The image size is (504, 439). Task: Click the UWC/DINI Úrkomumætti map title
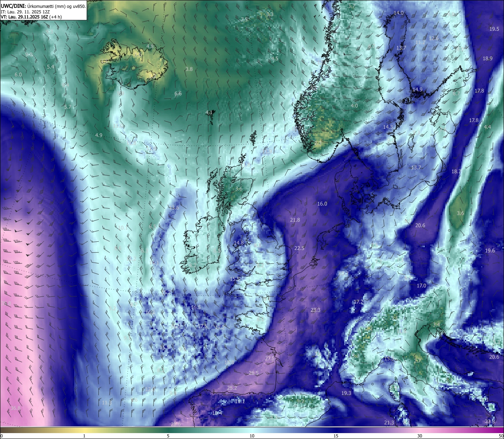coord(43,6)
